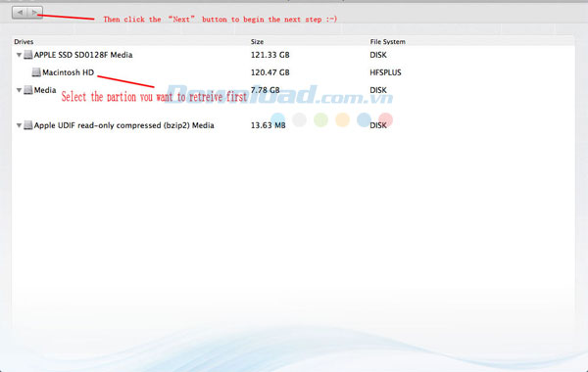
Task: Click the Size column header
Action: click(x=257, y=41)
